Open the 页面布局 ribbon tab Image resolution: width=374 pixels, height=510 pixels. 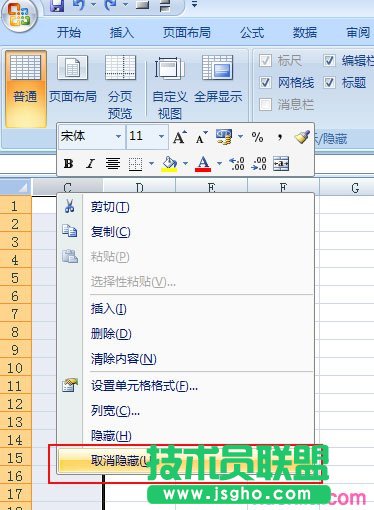coord(187,32)
